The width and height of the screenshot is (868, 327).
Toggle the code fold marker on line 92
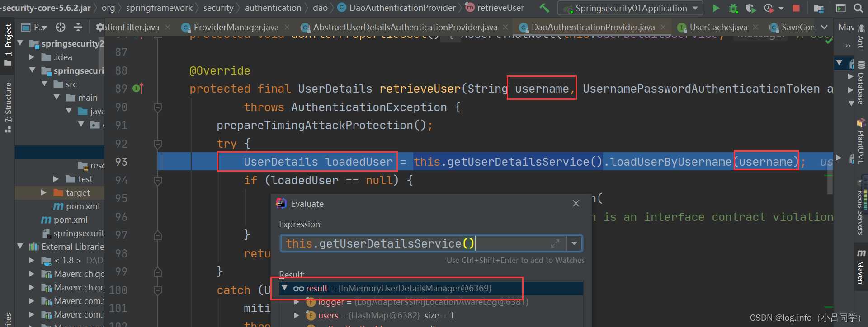pyautogui.click(x=158, y=144)
